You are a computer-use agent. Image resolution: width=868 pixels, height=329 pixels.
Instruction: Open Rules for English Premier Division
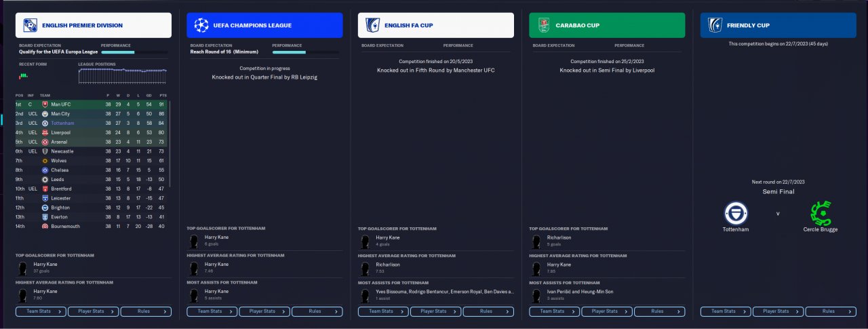pos(145,311)
